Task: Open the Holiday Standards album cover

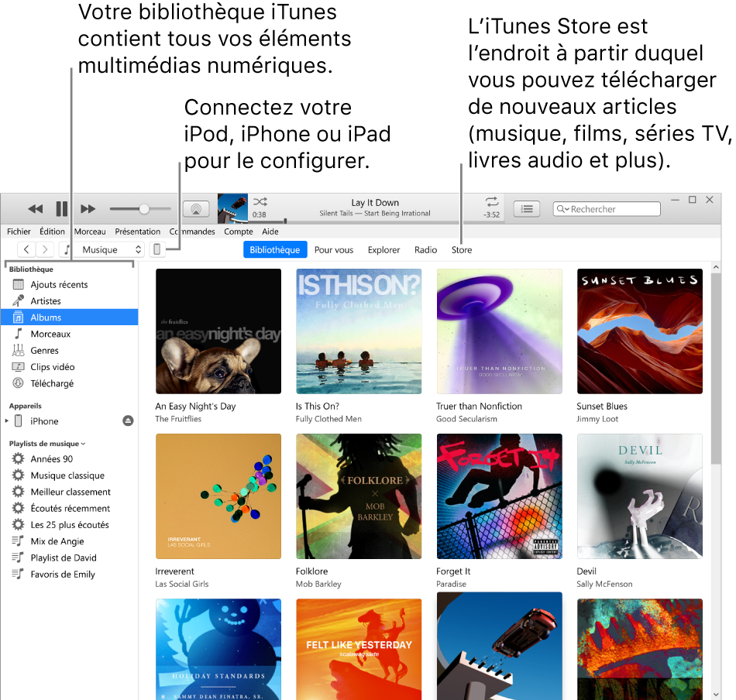Action: [218, 650]
